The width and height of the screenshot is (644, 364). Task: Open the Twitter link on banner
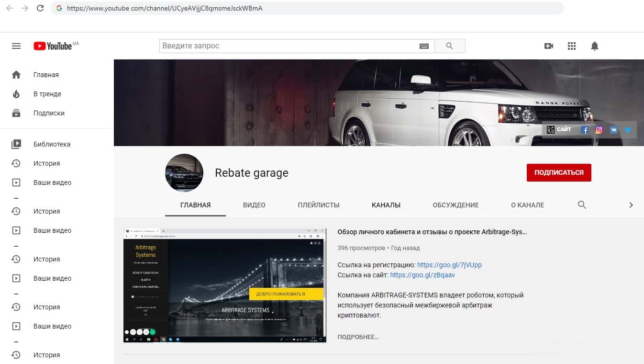pos(628,130)
